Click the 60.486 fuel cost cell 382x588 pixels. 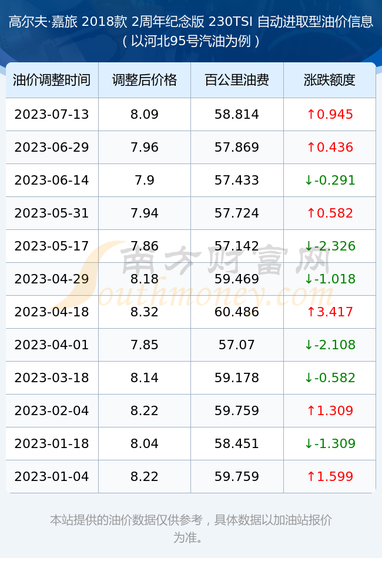(x=237, y=312)
